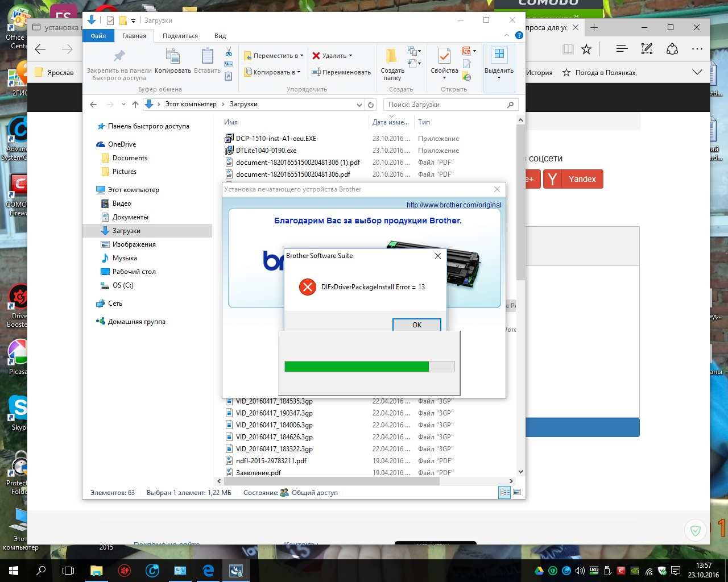The image size is (728, 582).
Task: Select Домашняя группа in the navigation pane
Action: [136, 322]
